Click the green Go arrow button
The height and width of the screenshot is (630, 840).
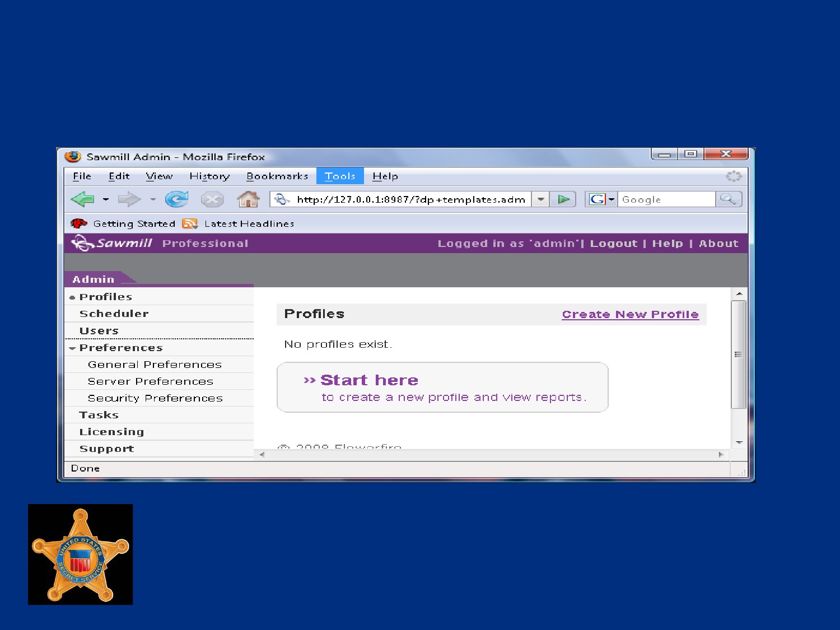(x=563, y=199)
